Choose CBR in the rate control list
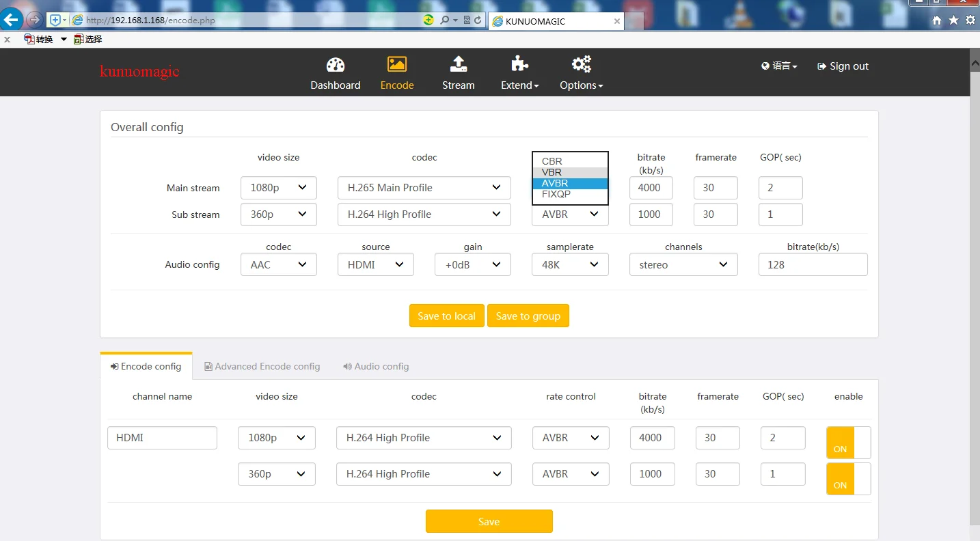This screenshot has height=541, width=980. tap(570, 161)
